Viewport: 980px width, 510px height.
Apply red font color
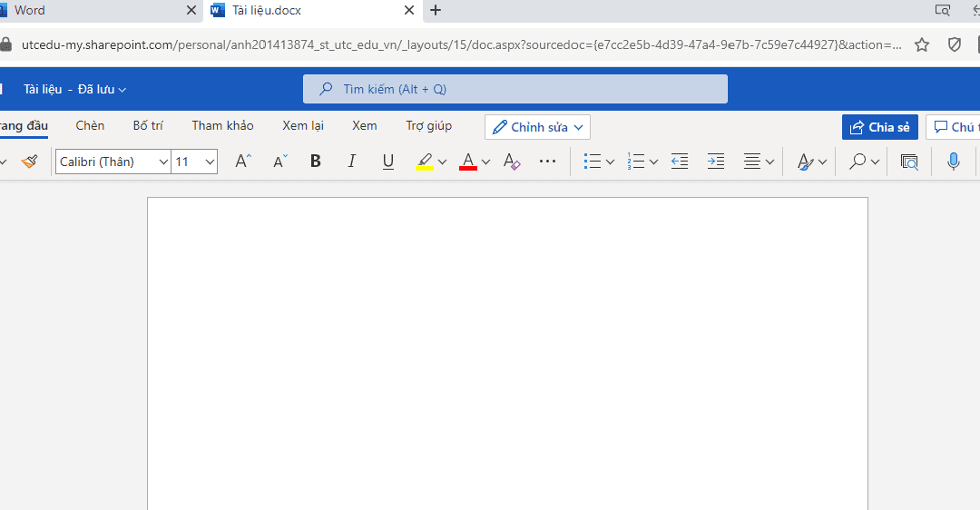tap(468, 162)
